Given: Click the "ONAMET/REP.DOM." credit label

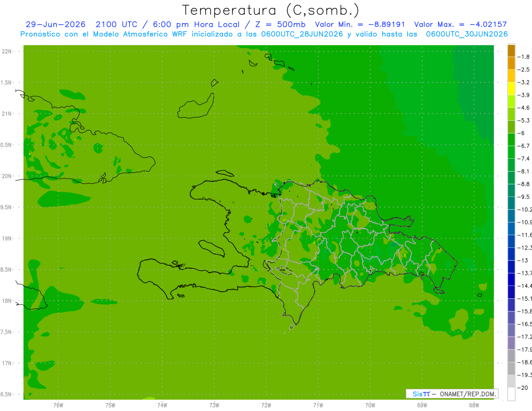Looking at the screenshot, I should pos(467,394).
